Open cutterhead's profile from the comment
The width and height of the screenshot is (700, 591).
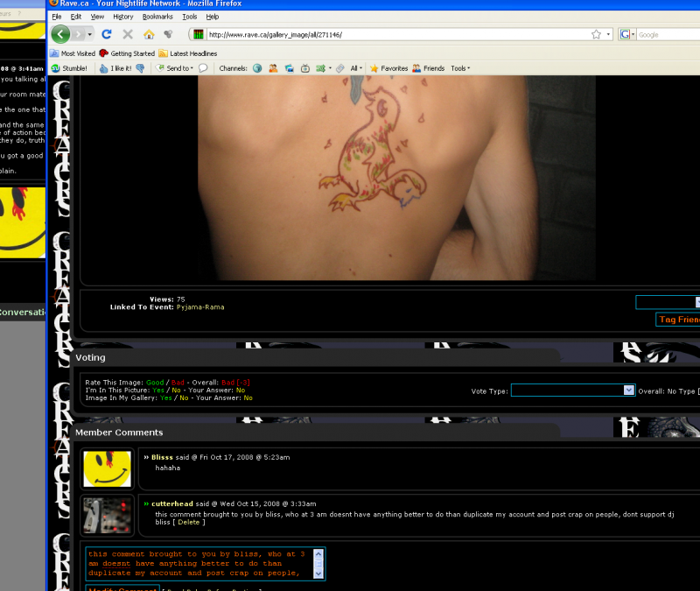coord(172,503)
